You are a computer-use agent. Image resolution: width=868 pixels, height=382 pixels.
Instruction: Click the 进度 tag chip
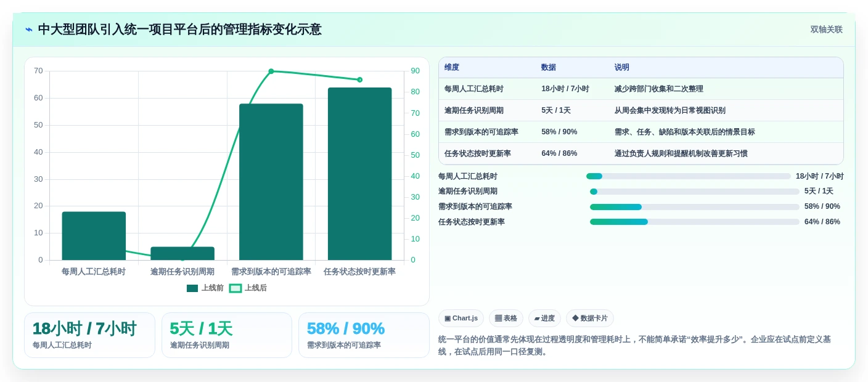[x=544, y=319]
